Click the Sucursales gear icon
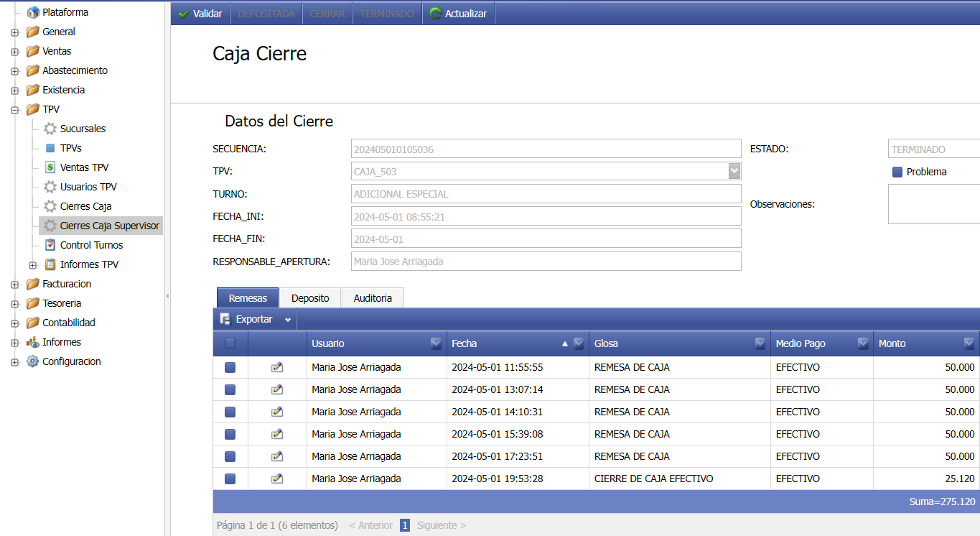980x536 pixels. coord(50,129)
